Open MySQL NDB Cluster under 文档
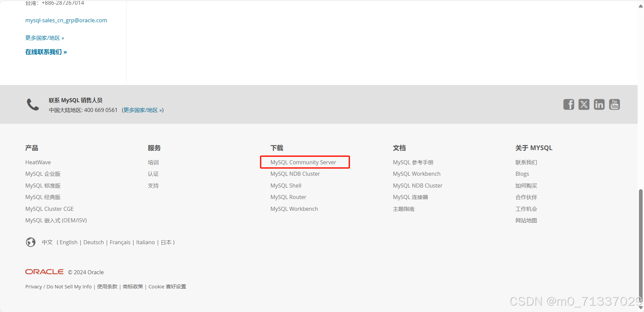The image size is (644, 312). tap(417, 186)
